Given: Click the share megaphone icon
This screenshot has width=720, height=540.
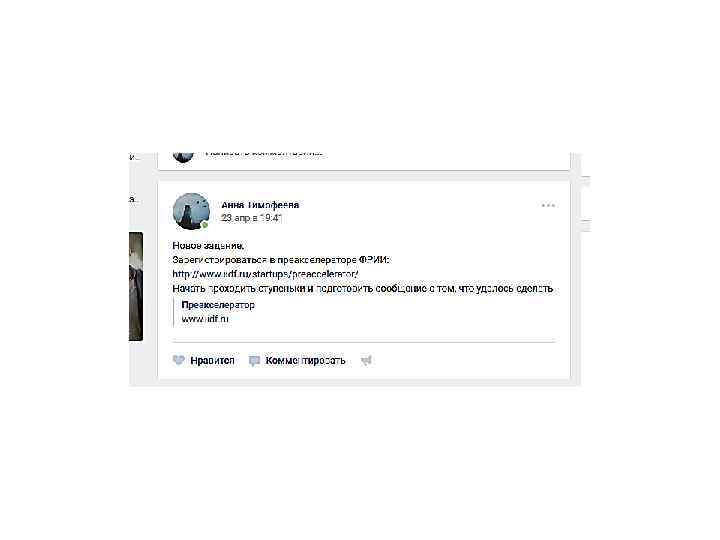Looking at the screenshot, I should tap(366, 361).
